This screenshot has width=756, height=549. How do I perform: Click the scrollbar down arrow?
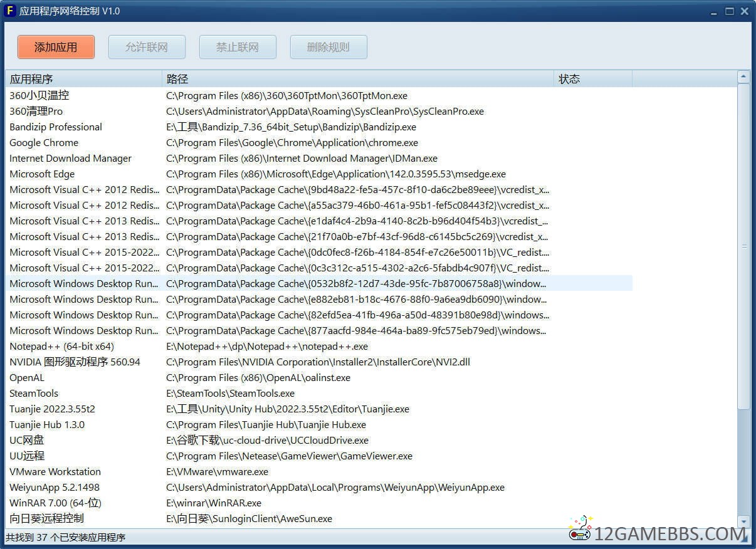(743, 521)
